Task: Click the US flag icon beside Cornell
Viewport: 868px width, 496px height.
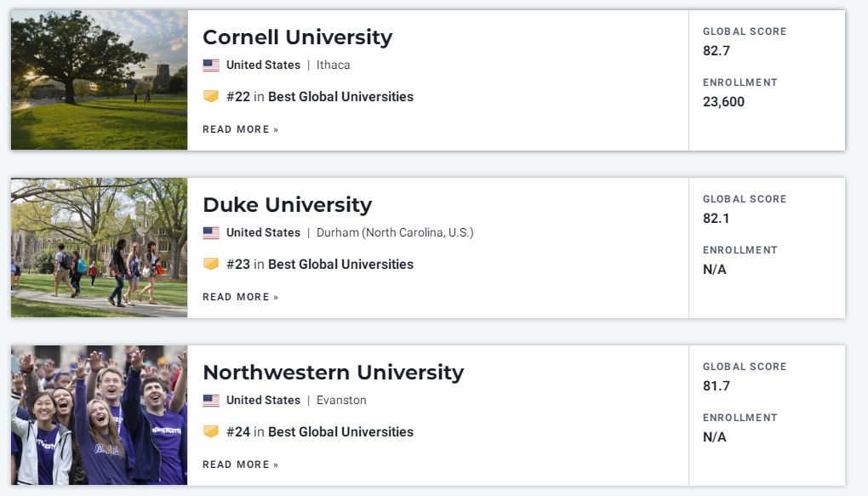Action: [x=211, y=66]
